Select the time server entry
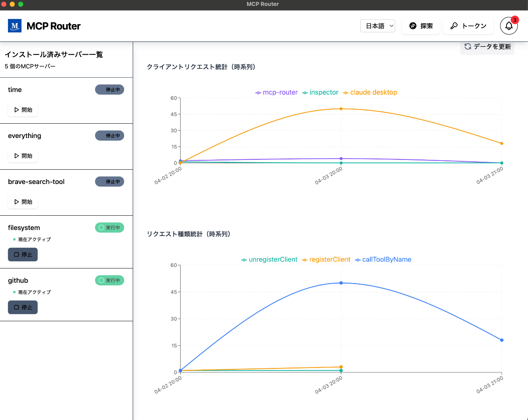The image size is (528, 420). 66,101
